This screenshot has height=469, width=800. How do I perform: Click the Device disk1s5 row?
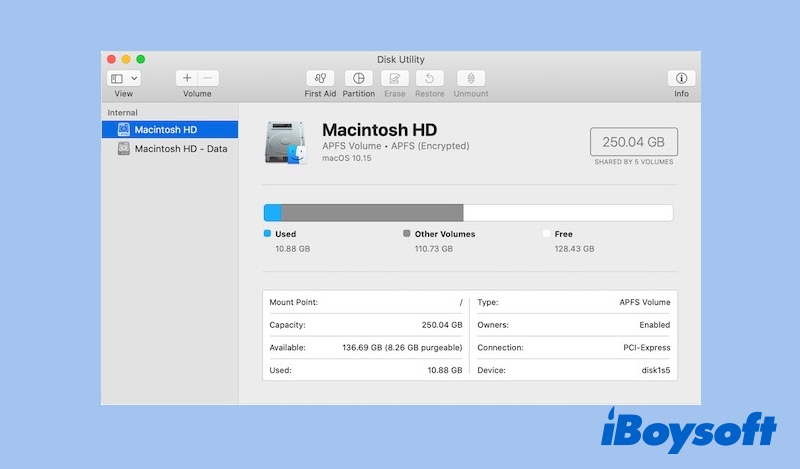point(573,370)
